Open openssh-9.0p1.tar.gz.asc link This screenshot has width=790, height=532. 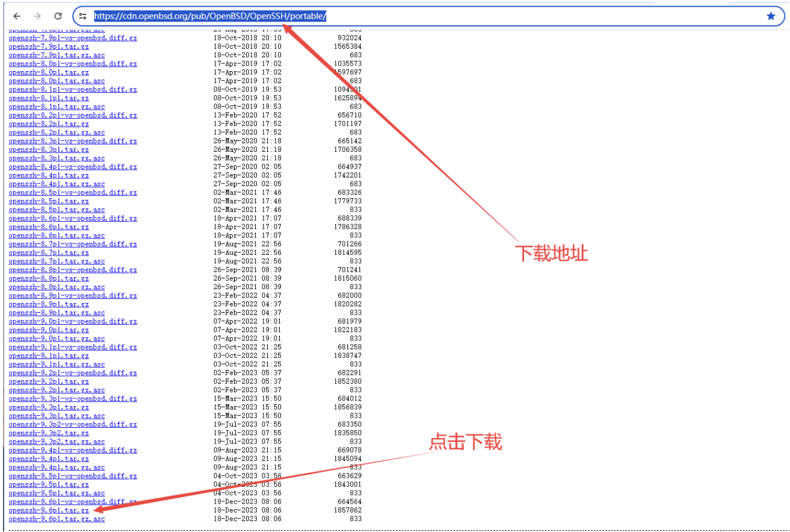tap(57, 339)
